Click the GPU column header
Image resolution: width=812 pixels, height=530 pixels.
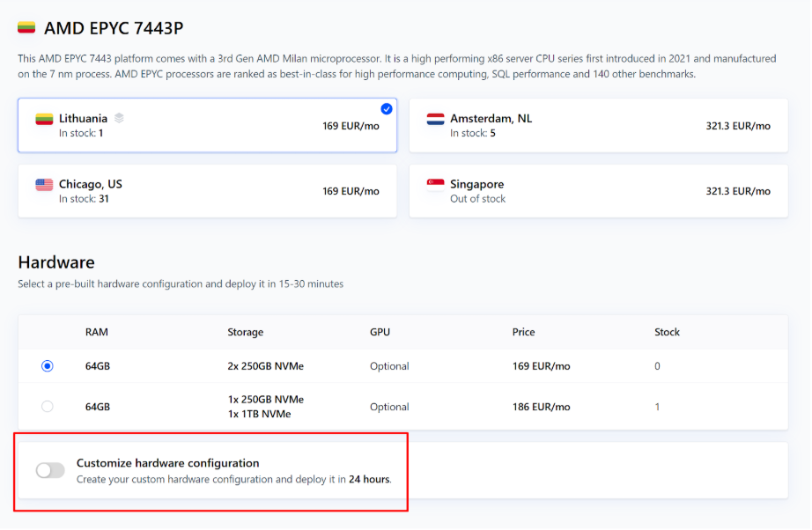click(380, 333)
